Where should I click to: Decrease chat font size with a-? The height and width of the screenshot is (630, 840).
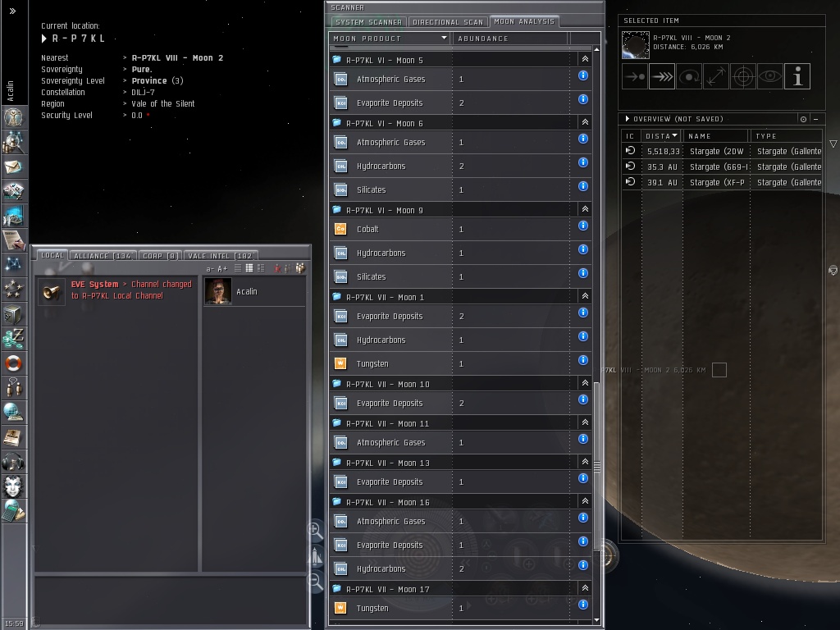click(x=210, y=269)
